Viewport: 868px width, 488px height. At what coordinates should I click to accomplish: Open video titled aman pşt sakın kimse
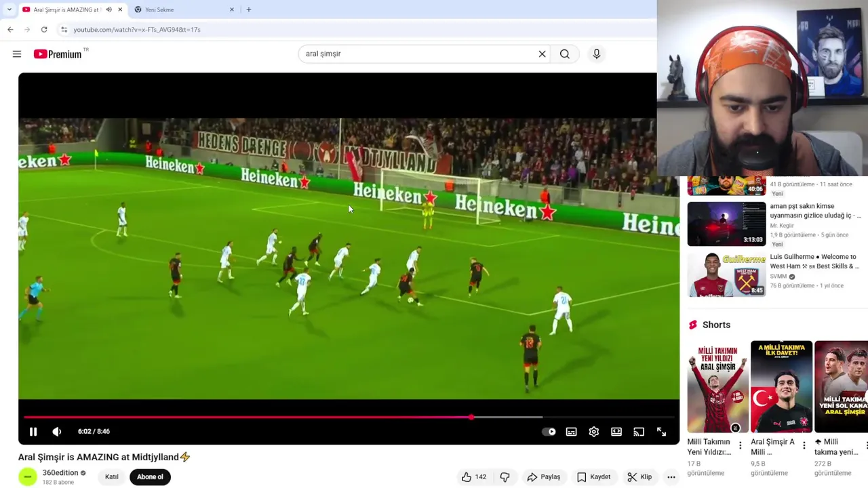(x=815, y=211)
